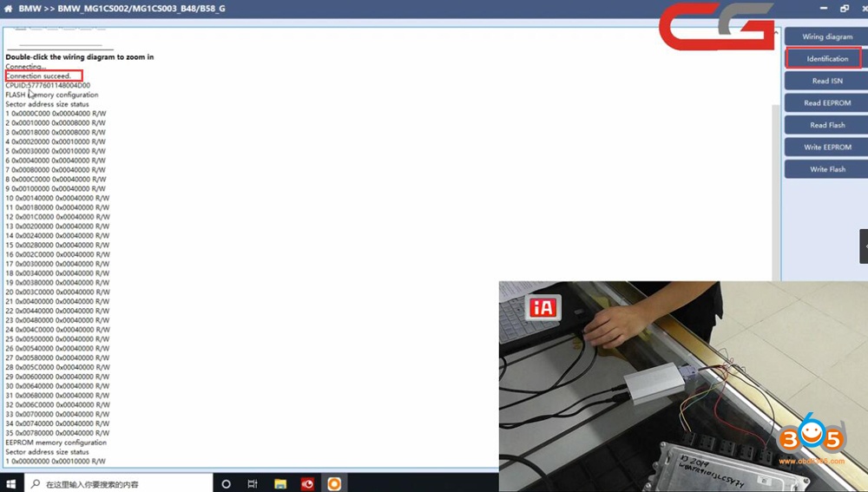Open Cortana circle icon in taskbar

[226, 483]
